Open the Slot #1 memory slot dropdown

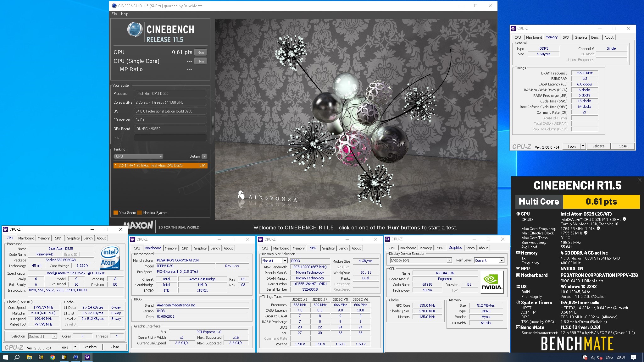[x=275, y=261]
